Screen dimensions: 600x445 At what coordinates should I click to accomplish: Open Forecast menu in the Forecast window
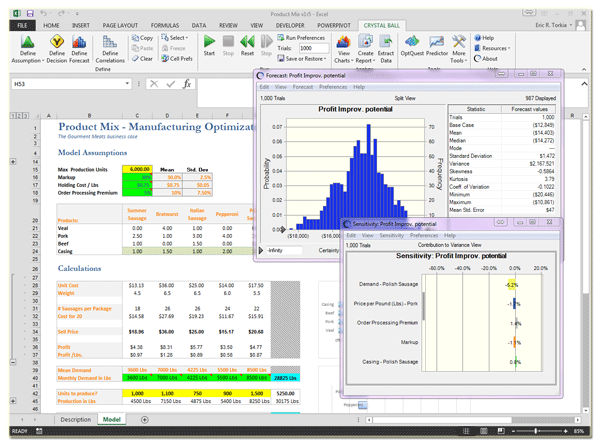pyautogui.click(x=303, y=87)
